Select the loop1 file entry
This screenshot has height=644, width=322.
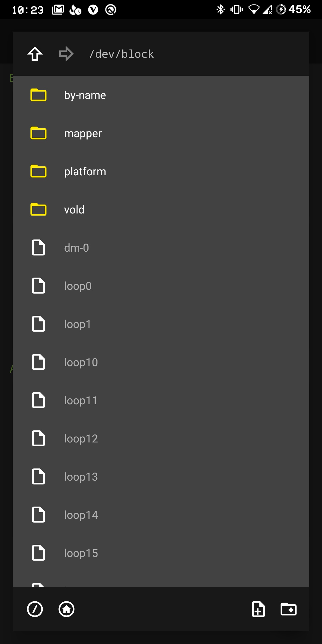tap(161, 324)
